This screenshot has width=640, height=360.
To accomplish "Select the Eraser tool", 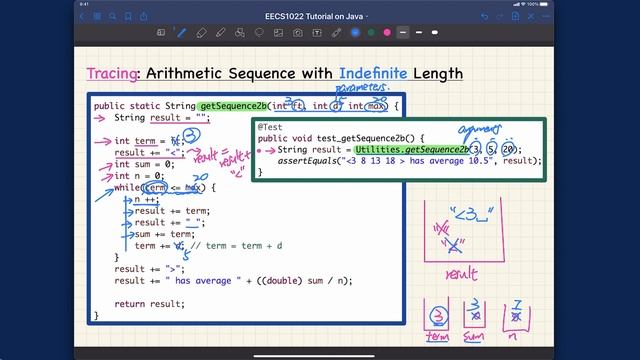I will coord(201,33).
